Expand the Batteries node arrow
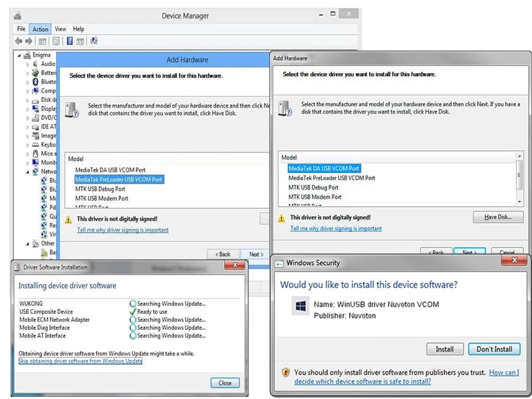 point(27,73)
